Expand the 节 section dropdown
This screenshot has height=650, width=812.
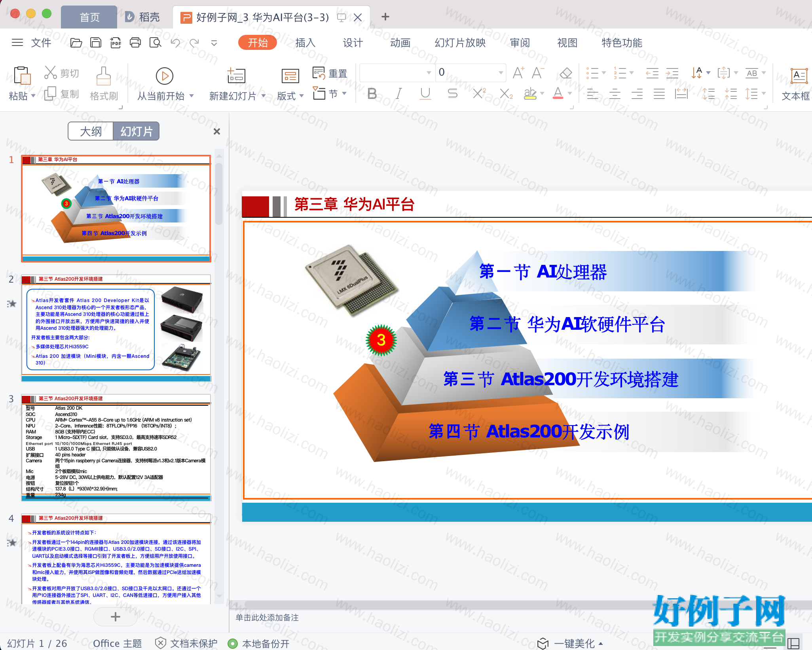pyautogui.click(x=344, y=93)
